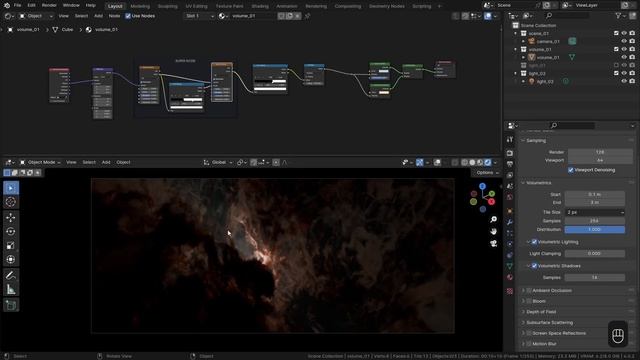Viewport: 640px width, 360px height.
Task: Select the Select Box tool in viewport toolbar
Action: [x=11, y=188]
